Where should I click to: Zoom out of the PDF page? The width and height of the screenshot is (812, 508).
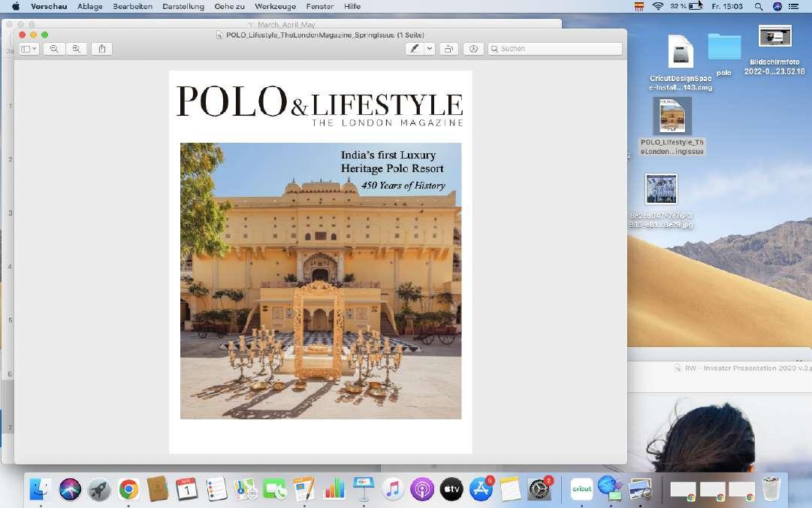point(54,49)
